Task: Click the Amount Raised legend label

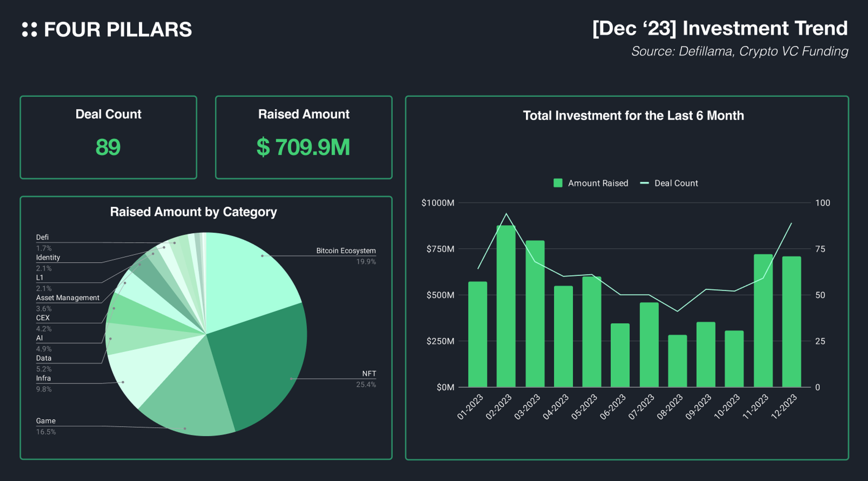Action: [598, 183]
